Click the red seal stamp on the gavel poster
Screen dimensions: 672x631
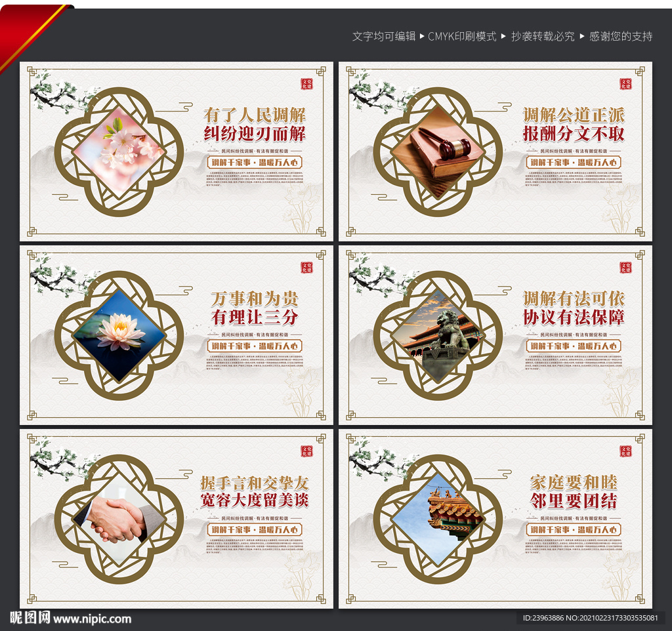[x=625, y=83]
